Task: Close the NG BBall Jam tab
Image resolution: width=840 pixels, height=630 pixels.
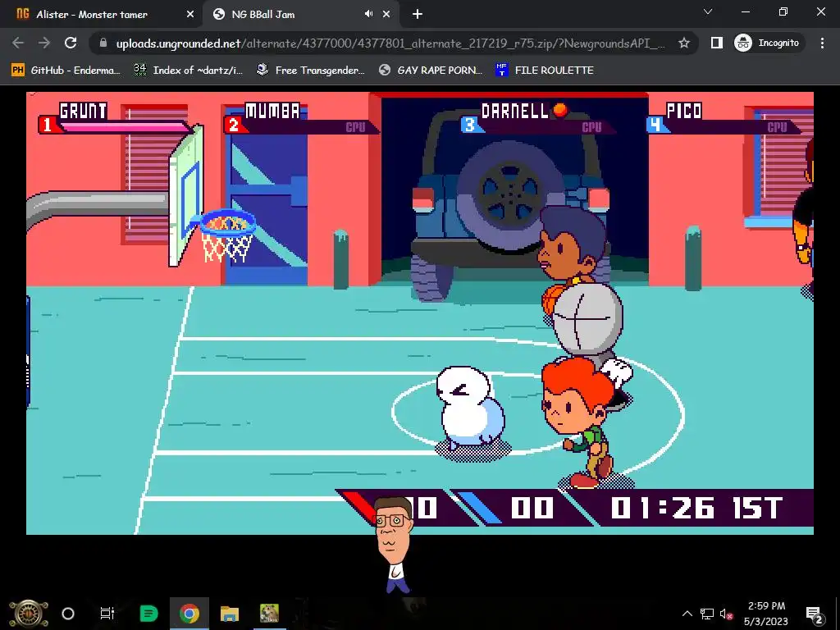Action: point(386,15)
